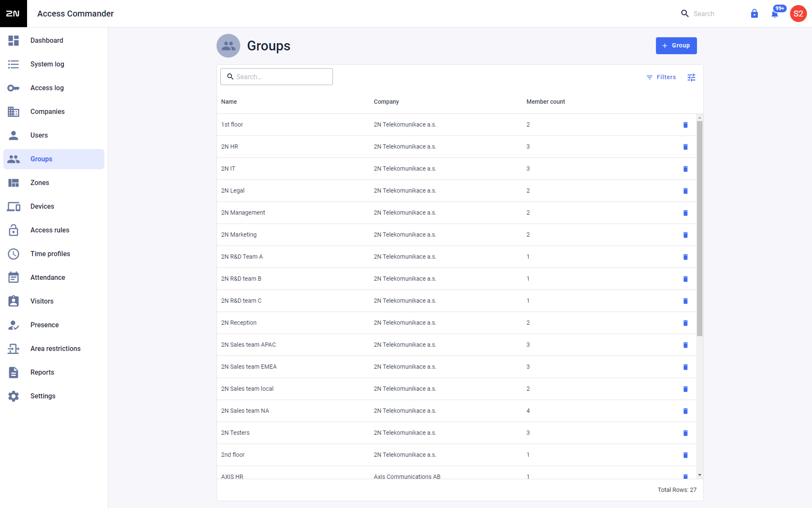Go to Companies section

point(54,112)
